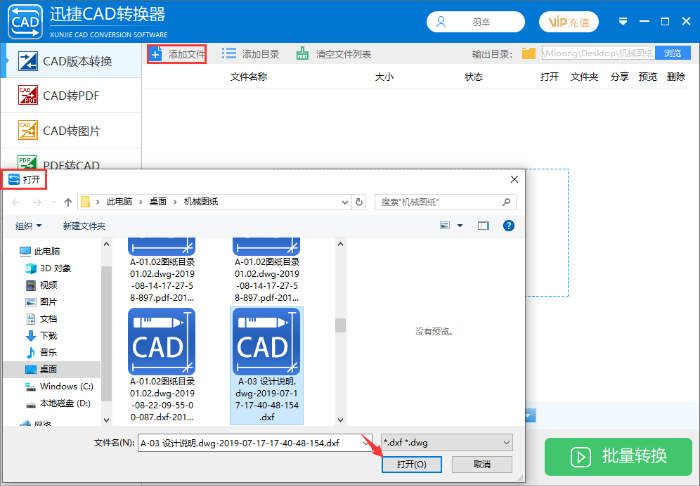Click the 大小 column header
The height and width of the screenshot is (486, 700).
[x=384, y=77]
